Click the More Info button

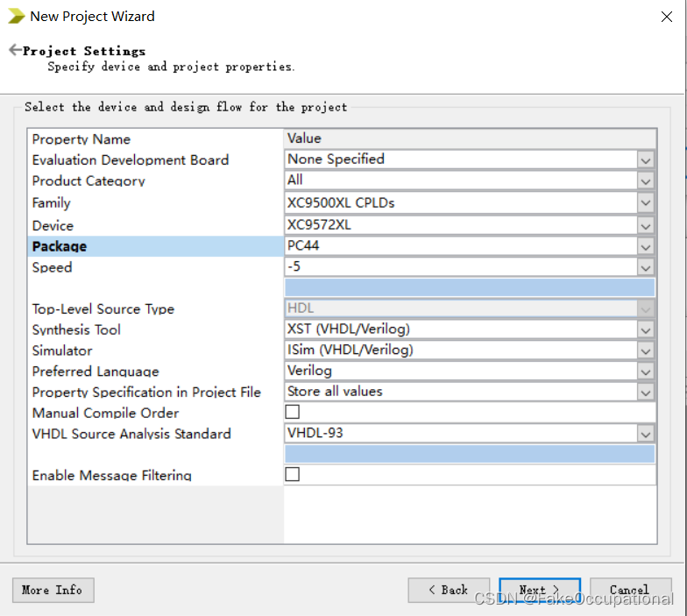53,591
